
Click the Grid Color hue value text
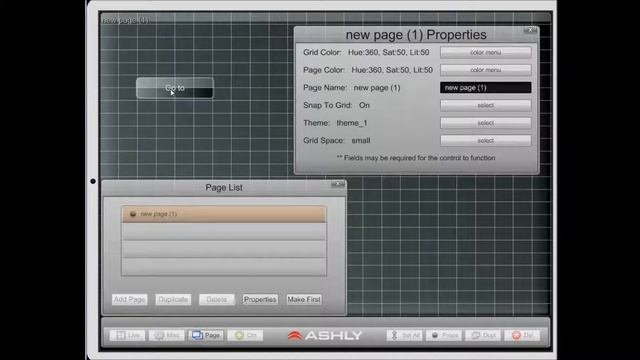coord(389,52)
